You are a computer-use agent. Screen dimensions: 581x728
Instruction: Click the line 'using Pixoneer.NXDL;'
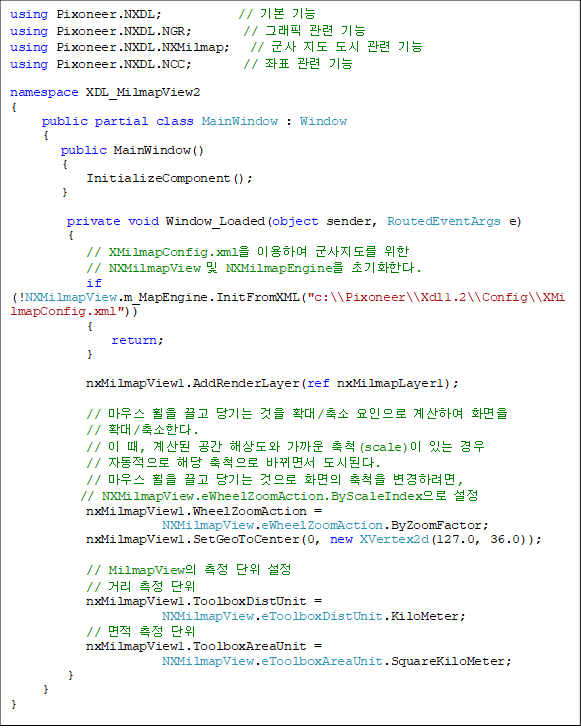86,14
